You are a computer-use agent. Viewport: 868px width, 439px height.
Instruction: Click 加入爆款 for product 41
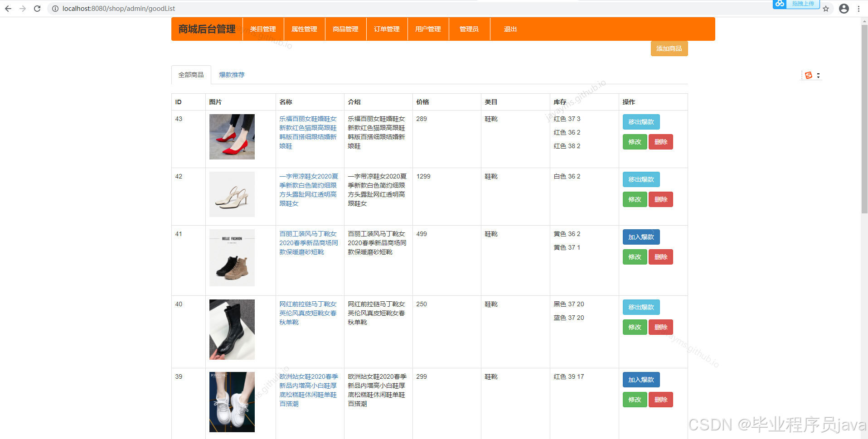[641, 237]
